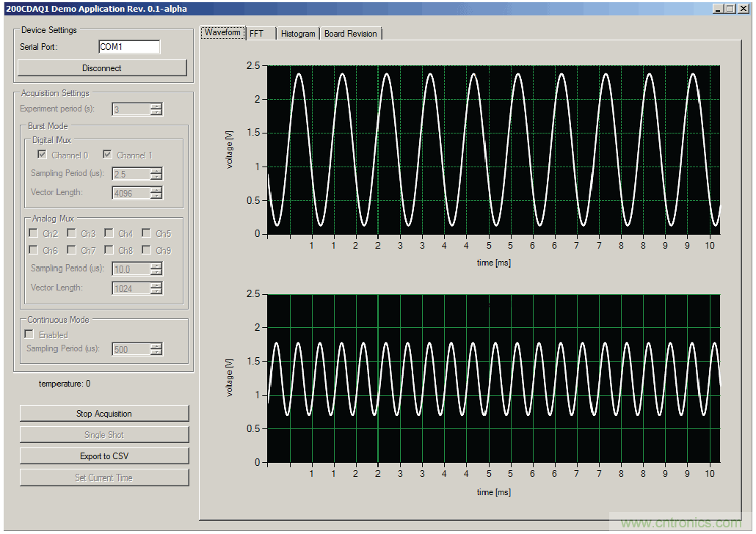Select the Board Revision tab
Screen dimensions: 756x534
pyautogui.click(x=350, y=34)
